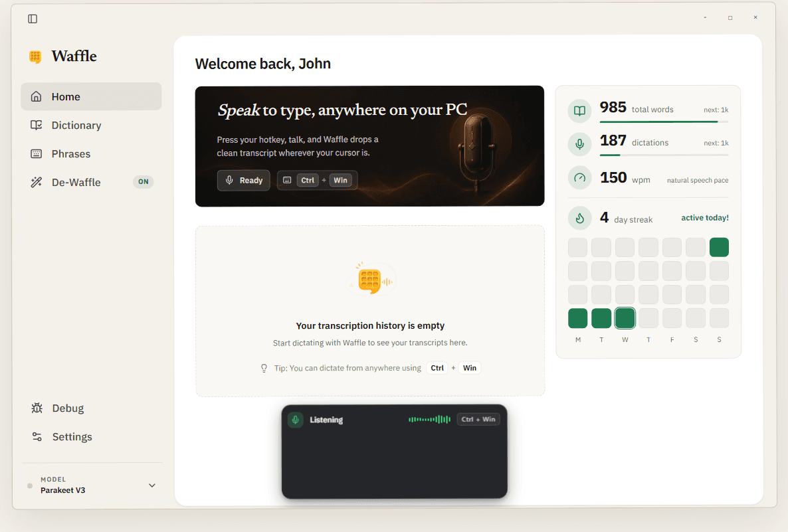The height and width of the screenshot is (532, 788).
Task: Open the Debug page
Action: click(x=91, y=408)
